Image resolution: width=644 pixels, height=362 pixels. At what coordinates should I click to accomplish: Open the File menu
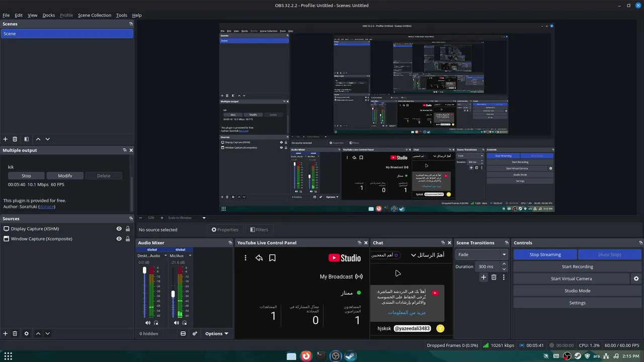6,15
